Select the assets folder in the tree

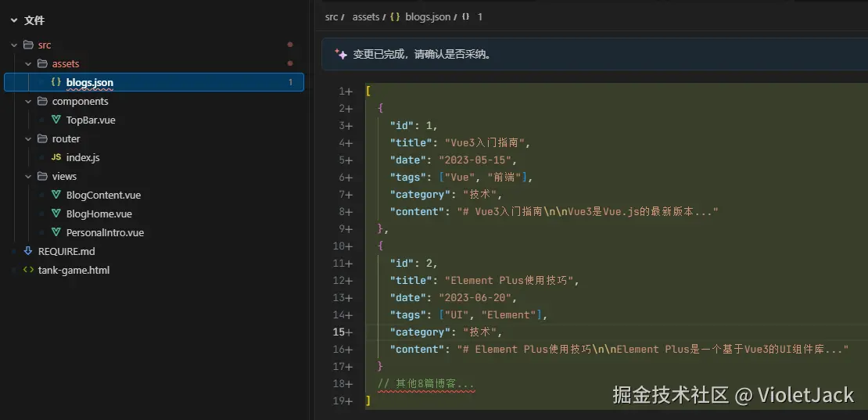point(66,63)
